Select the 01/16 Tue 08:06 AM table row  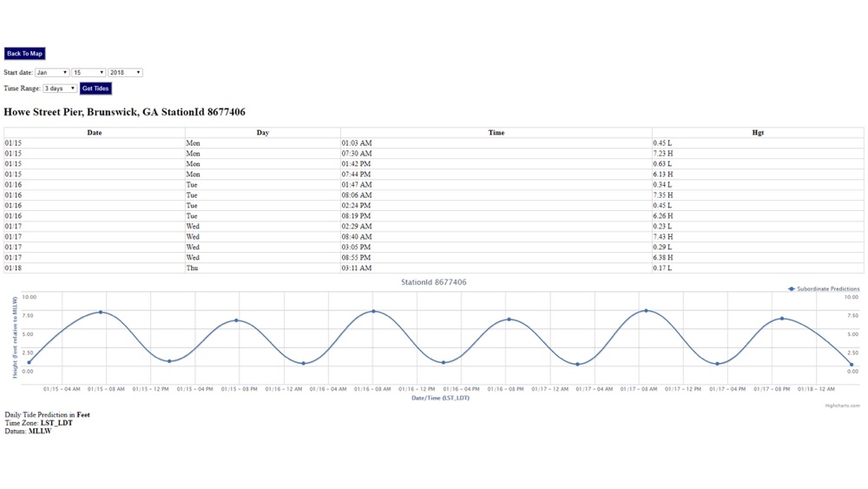click(x=434, y=195)
